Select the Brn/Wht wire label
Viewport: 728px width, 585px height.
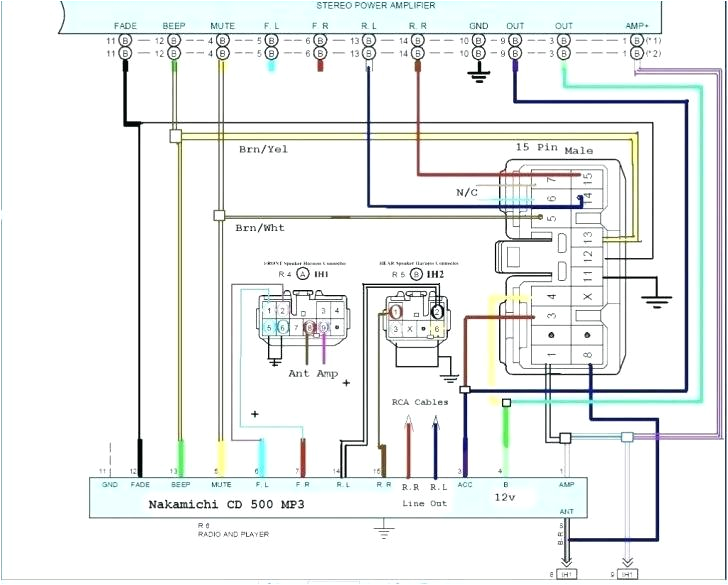point(260,228)
